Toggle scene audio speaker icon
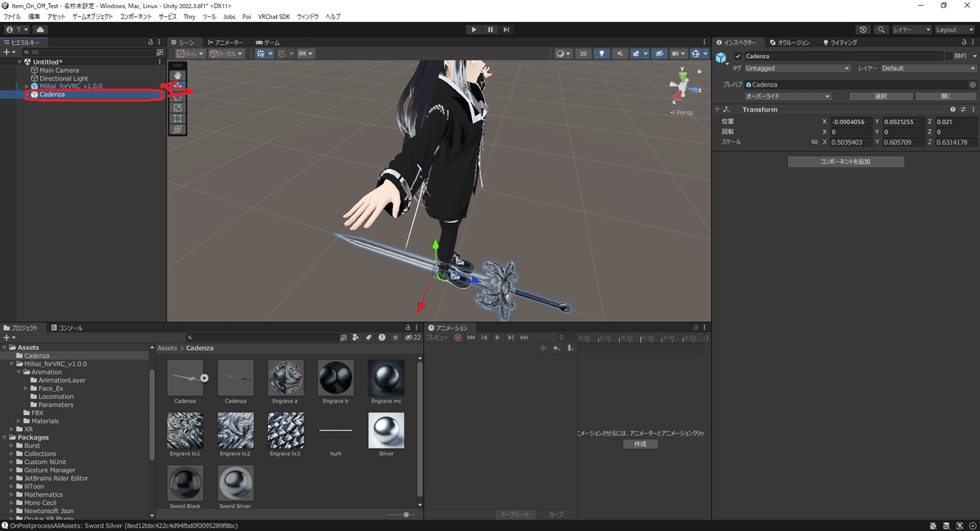Viewport: 980px width, 531px height. click(x=621, y=54)
